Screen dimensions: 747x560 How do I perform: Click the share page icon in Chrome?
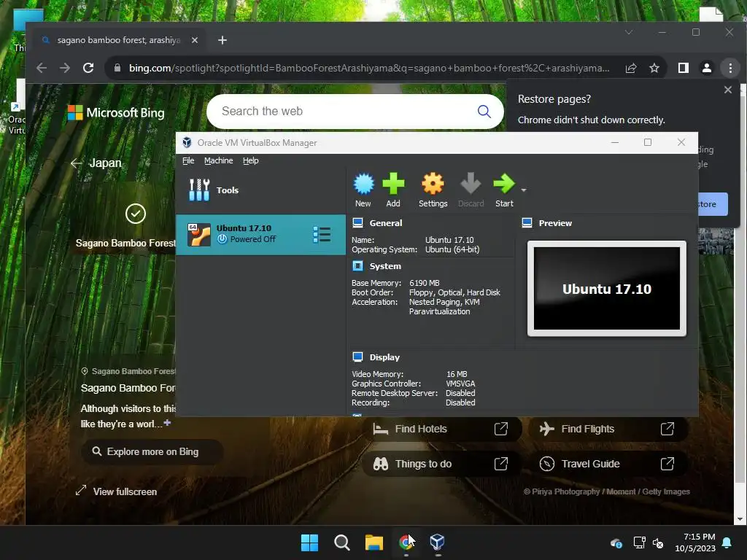click(x=631, y=68)
